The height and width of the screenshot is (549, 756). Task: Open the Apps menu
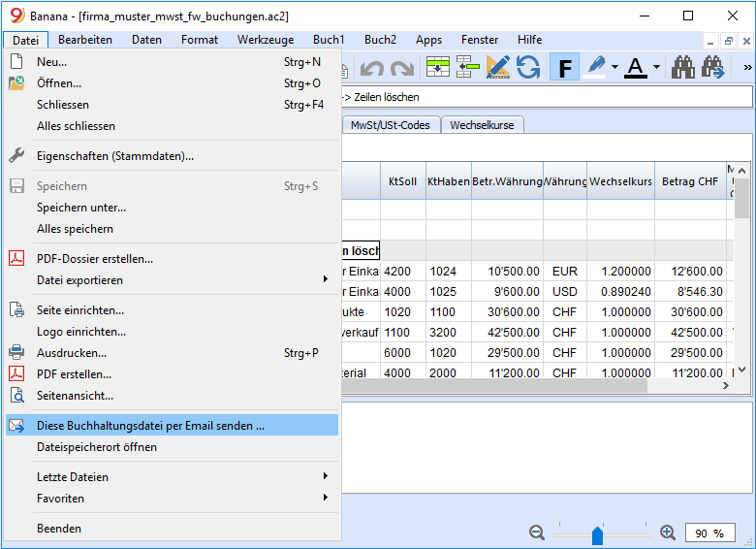pos(428,40)
